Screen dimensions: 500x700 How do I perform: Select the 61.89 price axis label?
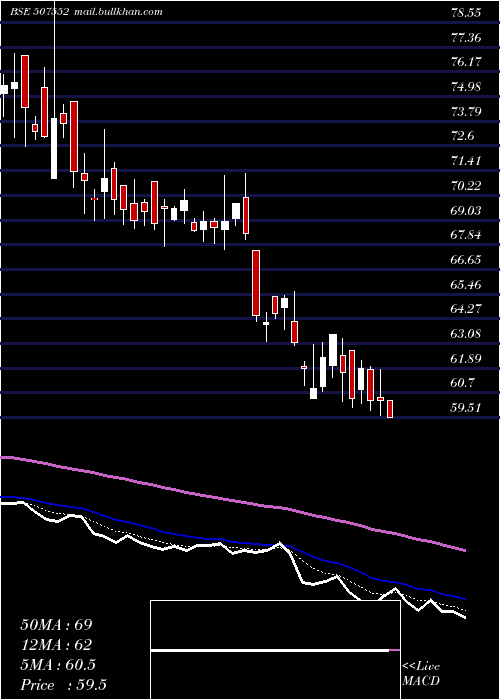pos(466,358)
